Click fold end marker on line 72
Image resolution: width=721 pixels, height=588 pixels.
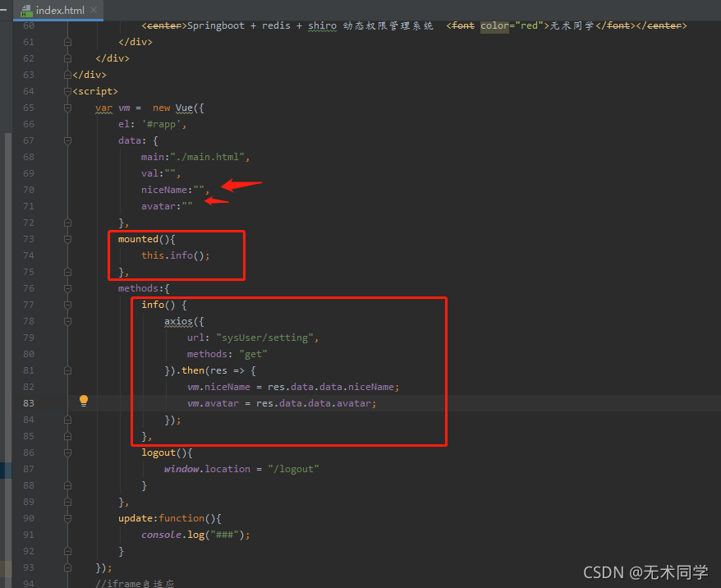(x=67, y=223)
